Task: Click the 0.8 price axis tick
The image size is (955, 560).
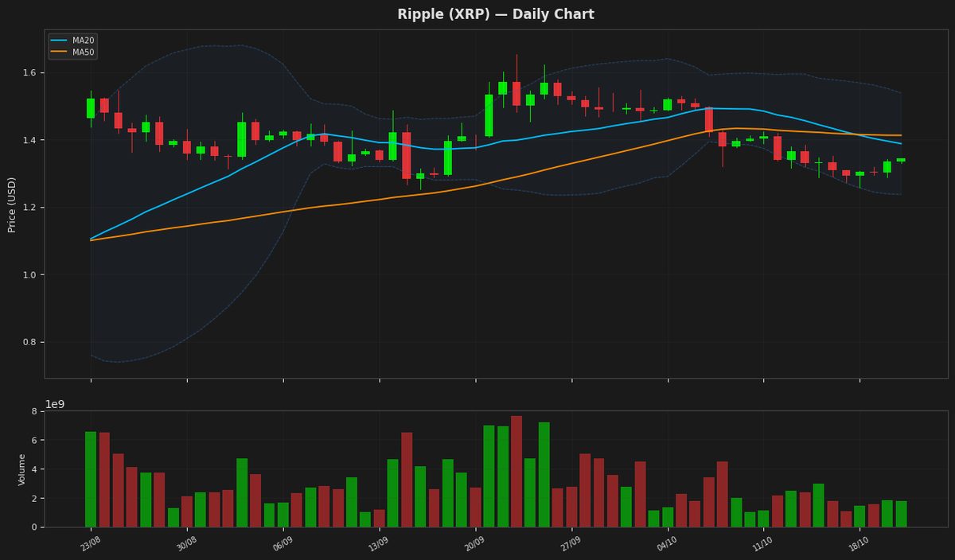Action: coord(29,342)
